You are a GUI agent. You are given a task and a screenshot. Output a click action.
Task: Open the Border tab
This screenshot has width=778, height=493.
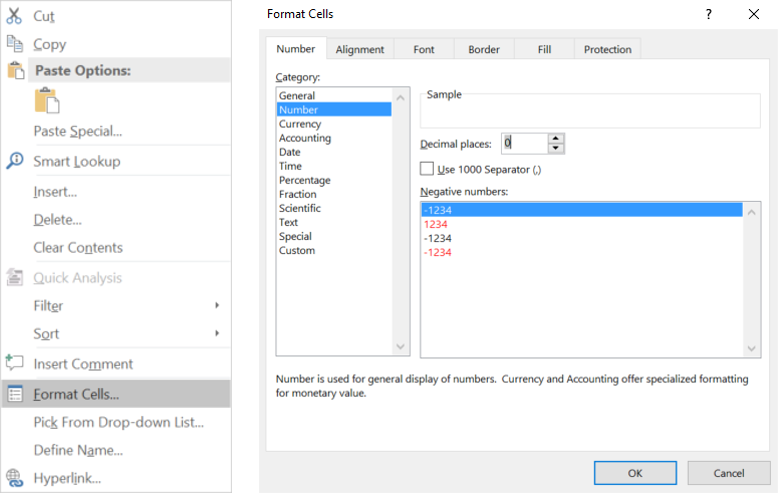click(484, 49)
